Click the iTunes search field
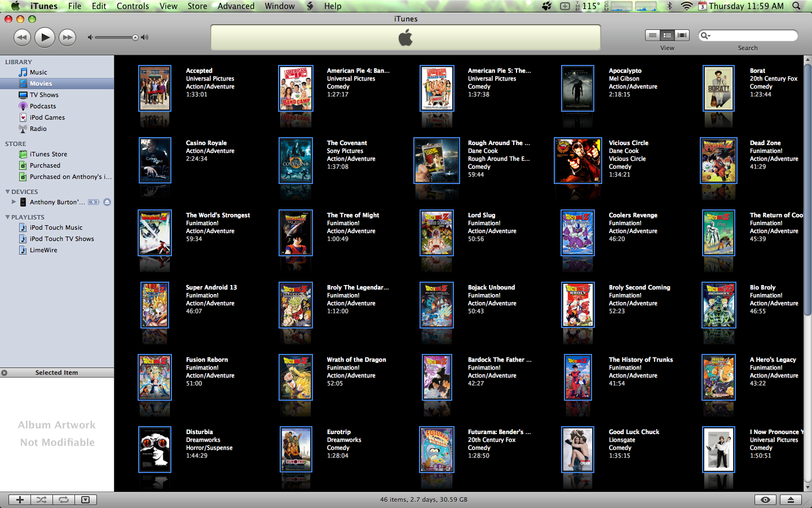The image size is (812, 508). tap(748, 36)
